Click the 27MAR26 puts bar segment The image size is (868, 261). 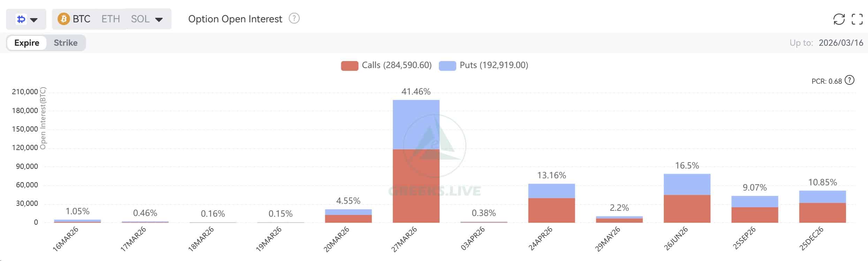pyautogui.click(x=416, y=124)
